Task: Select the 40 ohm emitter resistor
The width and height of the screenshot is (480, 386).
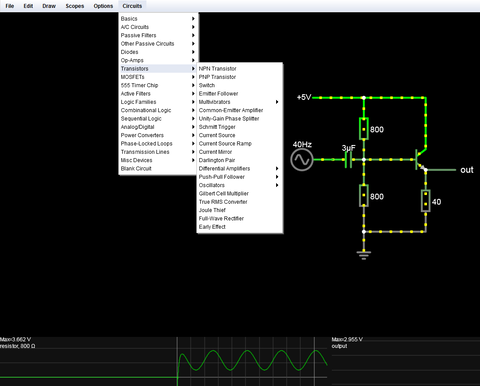Action: pyautogui.click(x=426, y=201)
